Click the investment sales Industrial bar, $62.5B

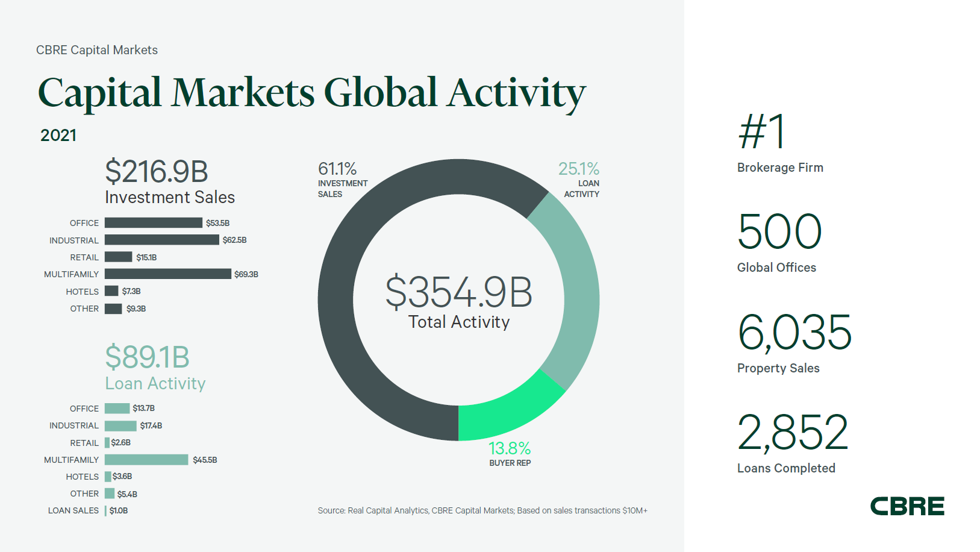pos(162,240)
